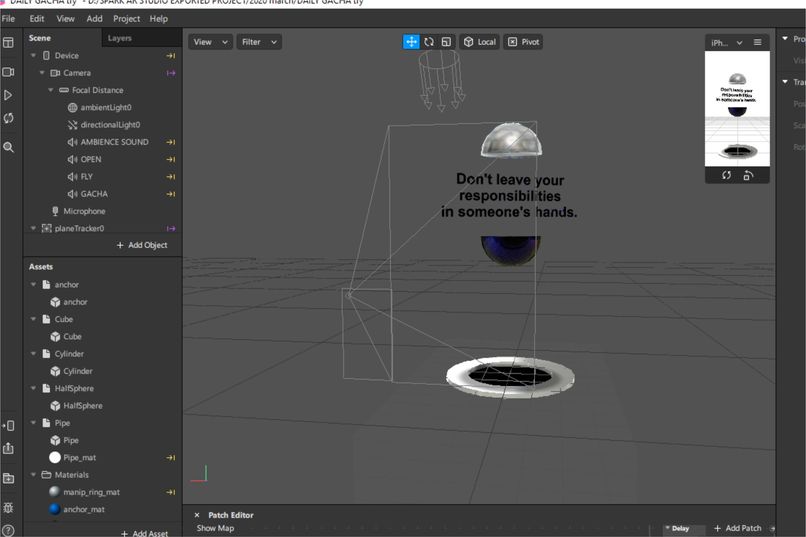Viewport: 806px width, 537px height.
Task: Collapse the Cube asset folder
Action: point(33,319)
